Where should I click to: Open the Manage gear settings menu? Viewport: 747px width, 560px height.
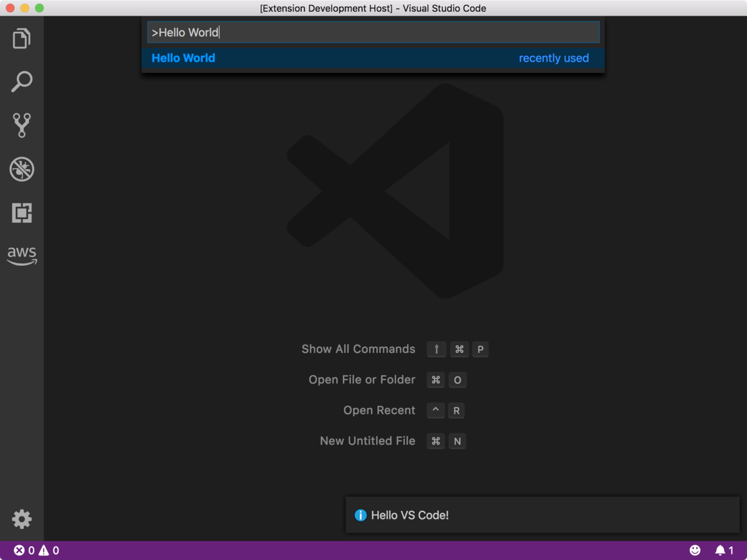(x=22, y=519)
